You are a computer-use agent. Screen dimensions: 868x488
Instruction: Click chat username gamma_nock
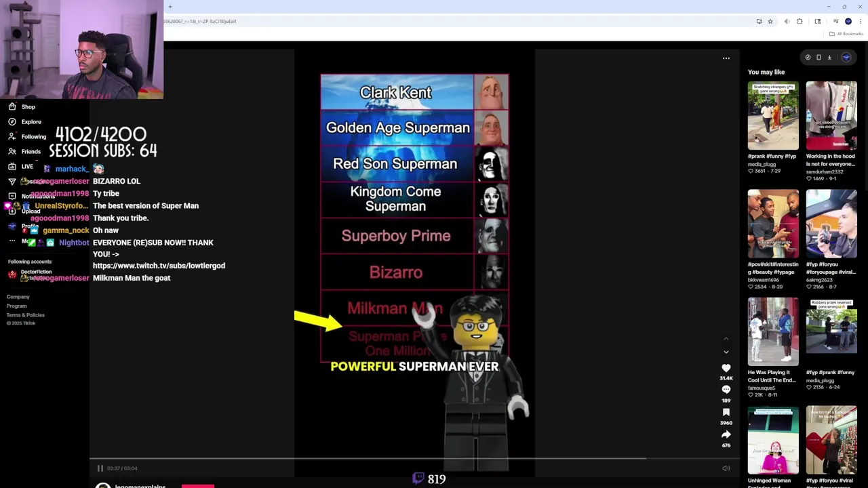coord(66,230)
